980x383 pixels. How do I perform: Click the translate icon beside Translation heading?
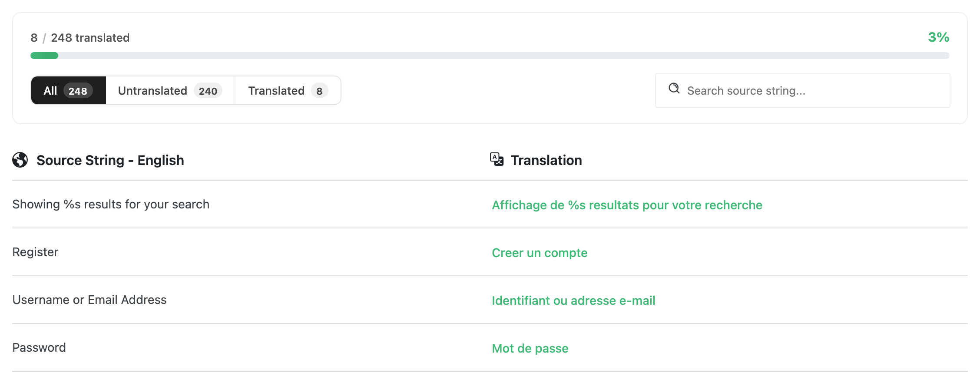point(497,159)
